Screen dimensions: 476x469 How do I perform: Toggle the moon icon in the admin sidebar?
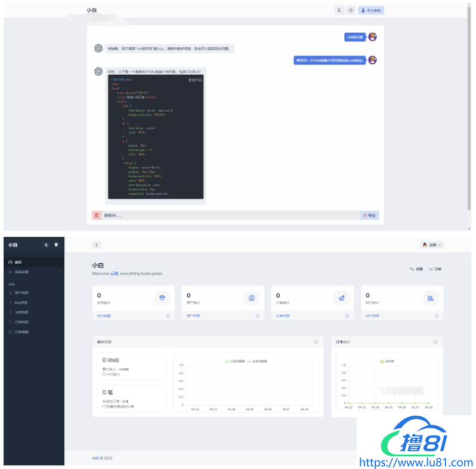point(47,245)
